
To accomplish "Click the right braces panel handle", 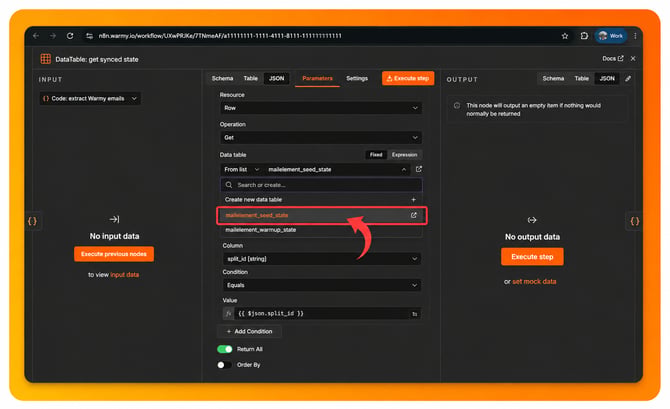I will [x=635, y=221].
